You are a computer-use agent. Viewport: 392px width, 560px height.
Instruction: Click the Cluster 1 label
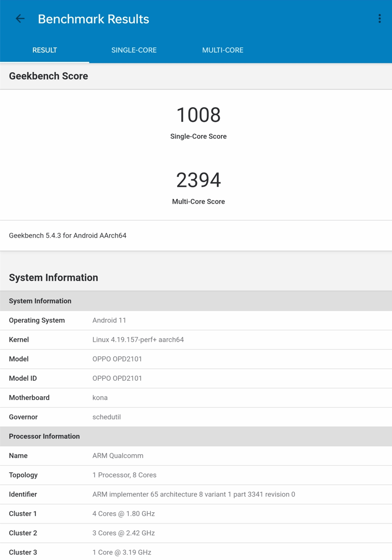[23, 514]
